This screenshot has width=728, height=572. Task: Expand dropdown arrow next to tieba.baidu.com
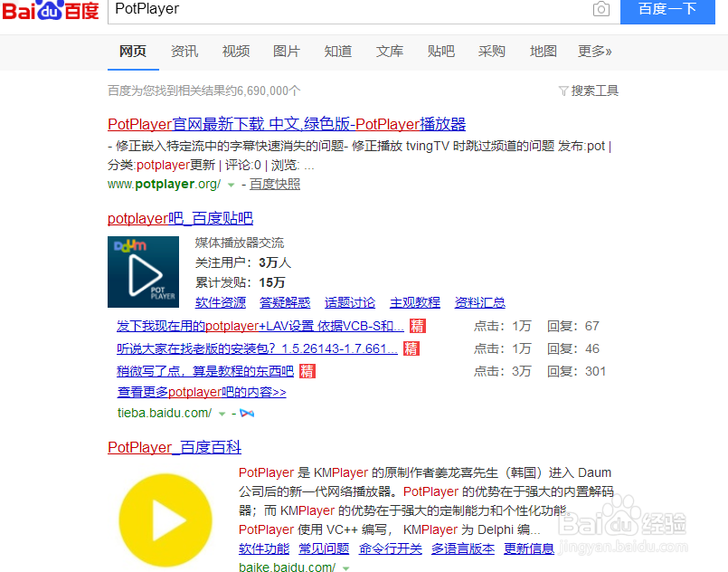[x=222, y=414]
